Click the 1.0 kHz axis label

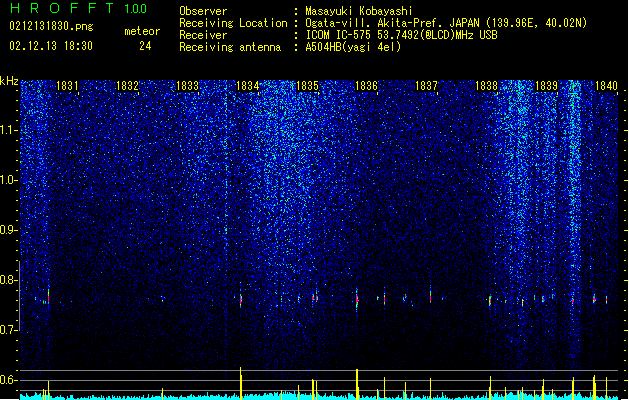pyautogui.click(x=9, y=180)
